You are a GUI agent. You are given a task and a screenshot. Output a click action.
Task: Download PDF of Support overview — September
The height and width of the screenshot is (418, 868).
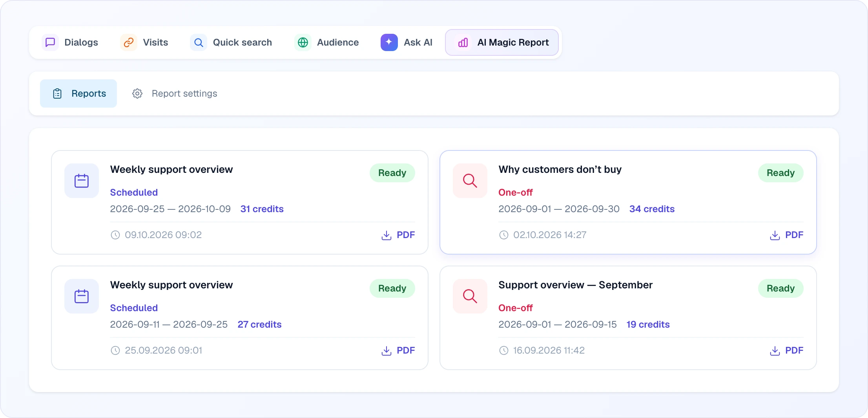[x=787, y=350]
